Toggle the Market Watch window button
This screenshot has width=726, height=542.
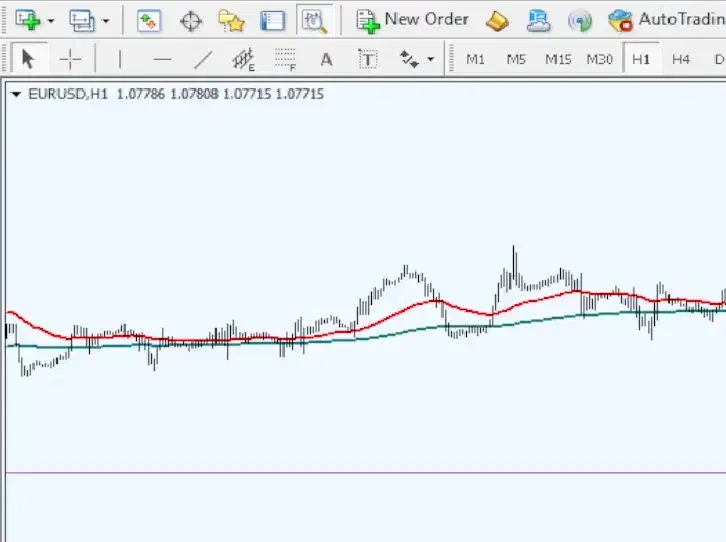tap(149, 20)
